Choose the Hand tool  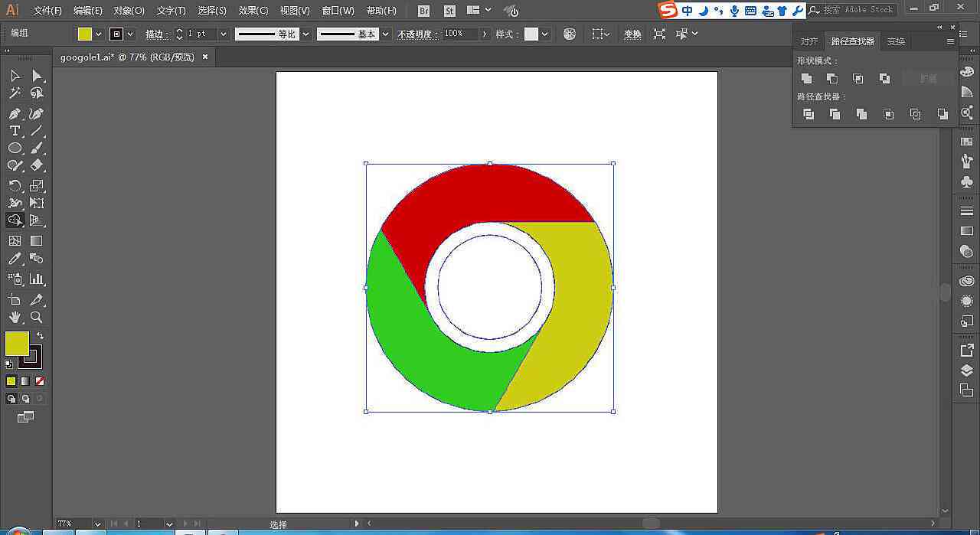tap(15, 317)
